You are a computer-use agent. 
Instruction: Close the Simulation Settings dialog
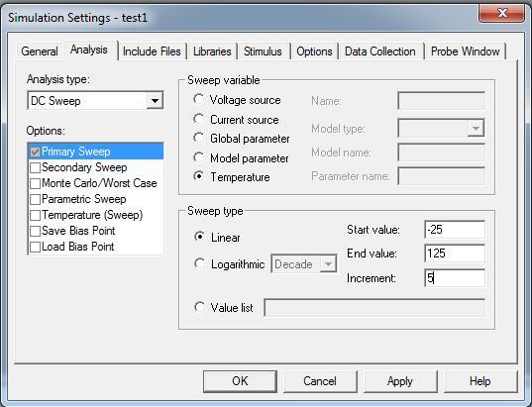pyautogui.click(x=502, y=14)
